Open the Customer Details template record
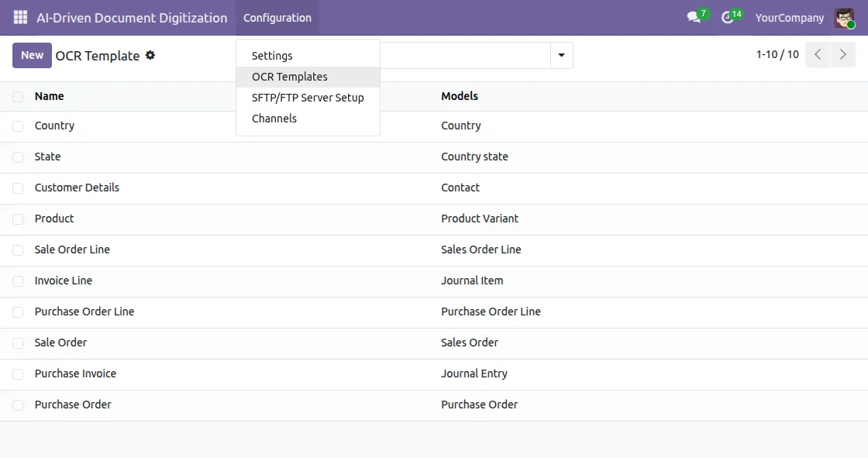Image resolution: width=868 pixels, height=458 pixels. click(x=77, y=188)
